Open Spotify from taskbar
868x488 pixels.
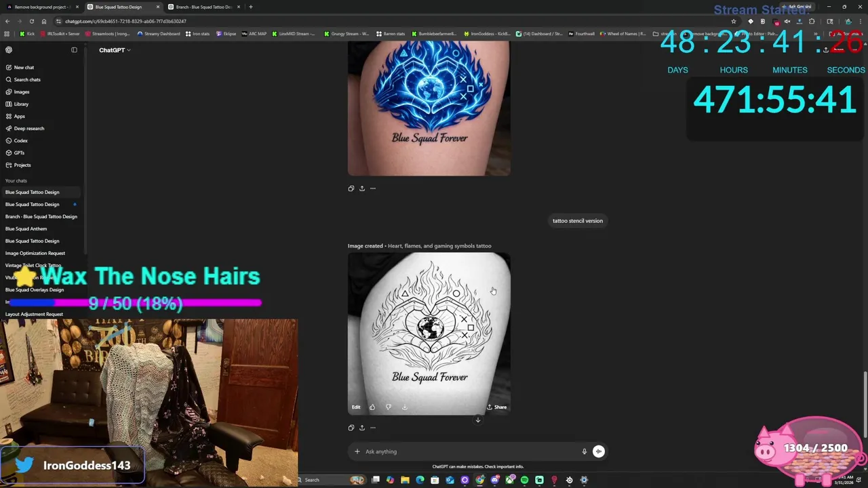click(524, 480)
